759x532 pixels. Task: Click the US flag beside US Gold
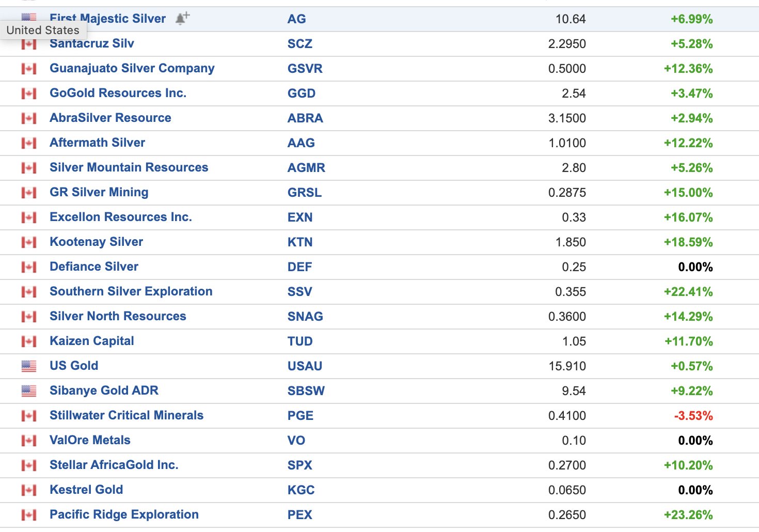click(29, 366)
